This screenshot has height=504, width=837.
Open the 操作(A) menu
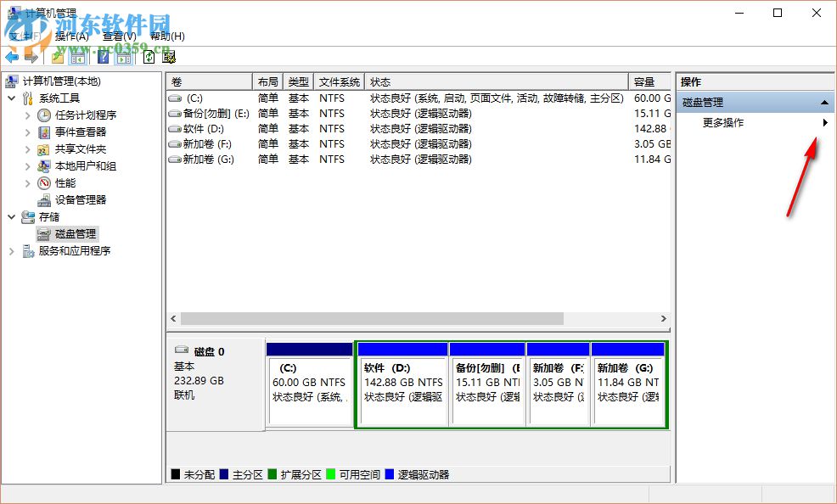click(x=72, y=36)
